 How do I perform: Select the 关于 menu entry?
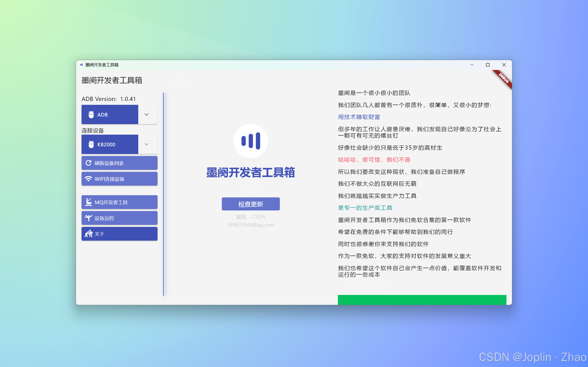coord(119,234)
